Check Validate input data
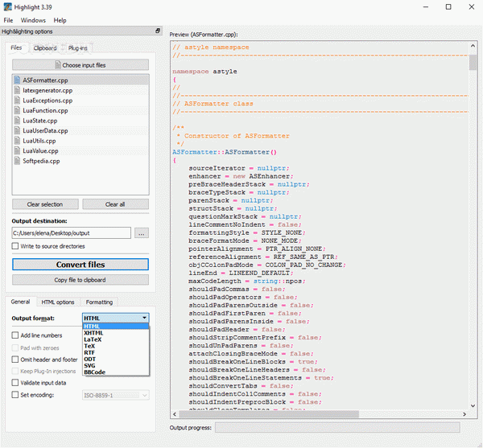The image size is (483, 448). (15, 383)
